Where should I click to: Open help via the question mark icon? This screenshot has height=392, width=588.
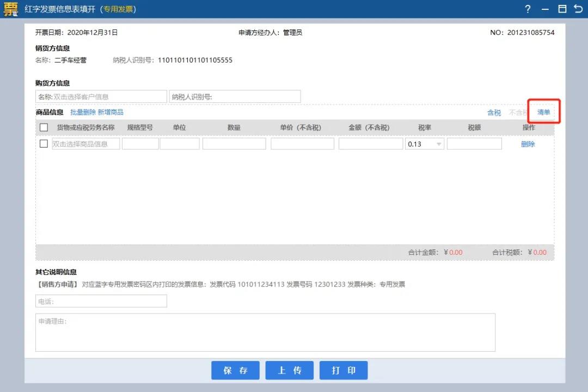[x=527, y=9]
